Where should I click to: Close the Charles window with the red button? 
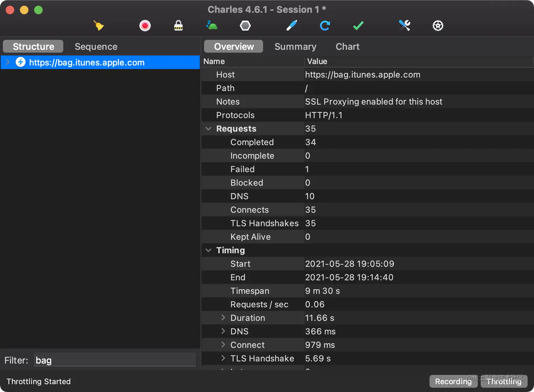[x=10, y=10]
